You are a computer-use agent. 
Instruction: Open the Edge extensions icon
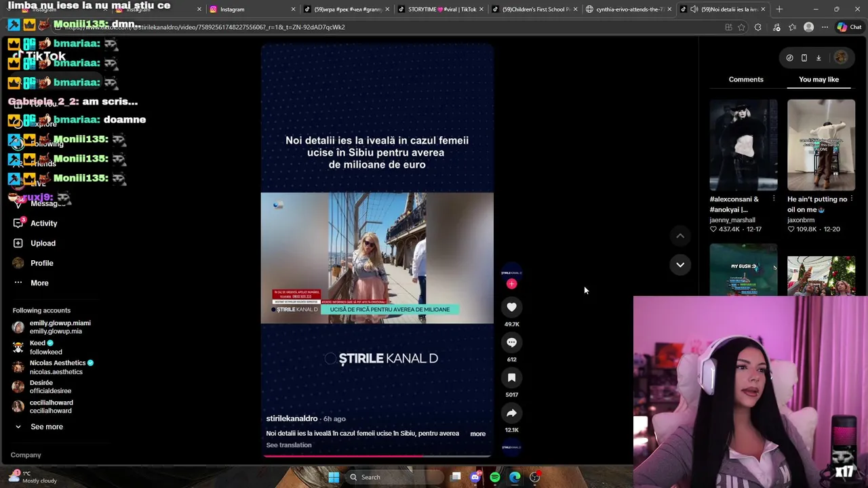758,27
